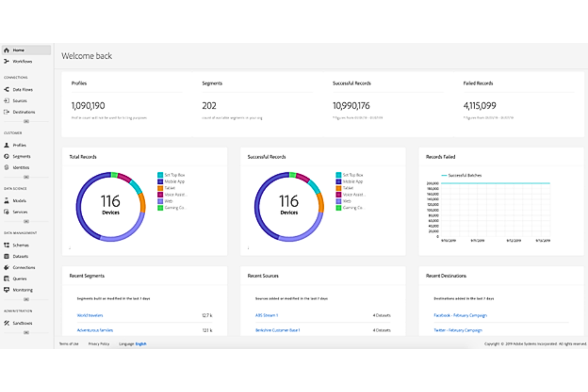Collapse section toggle below Identities
The height and width of the screenshot is (392, 588).
point(26,177)
